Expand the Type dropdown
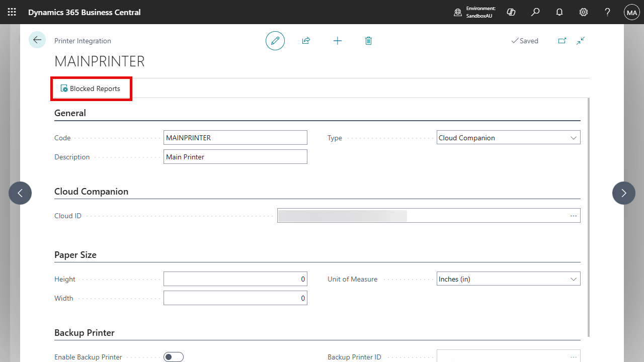This screenshot has height=362, width=644. coord(574,138)
